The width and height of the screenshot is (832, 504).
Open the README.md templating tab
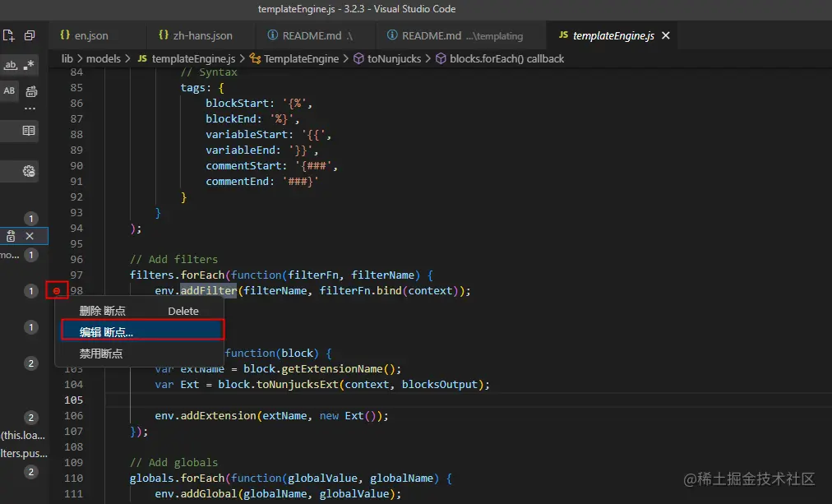(461, 35)
